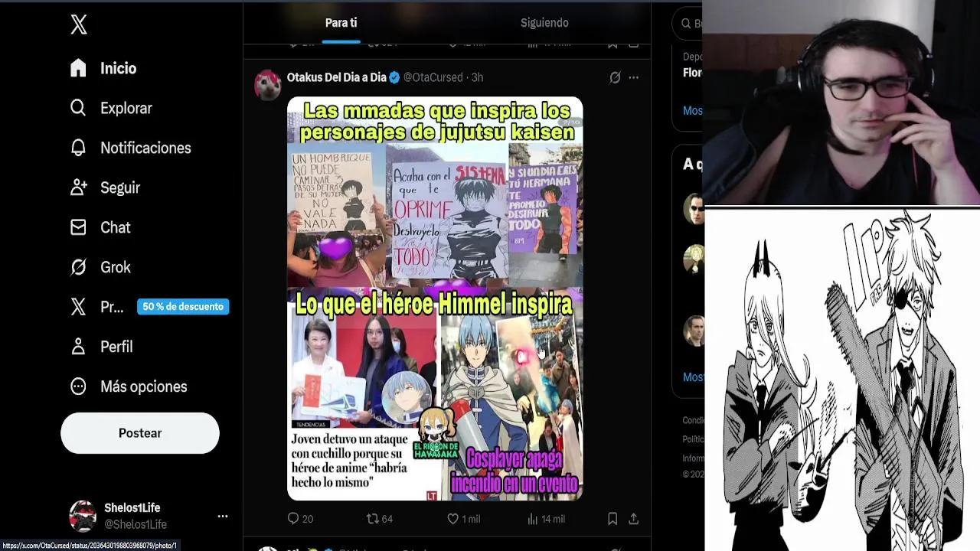Viewport: 980px width, 551px height.
Task: Click the Inicio house icon
Action: [x=78, y=68]
